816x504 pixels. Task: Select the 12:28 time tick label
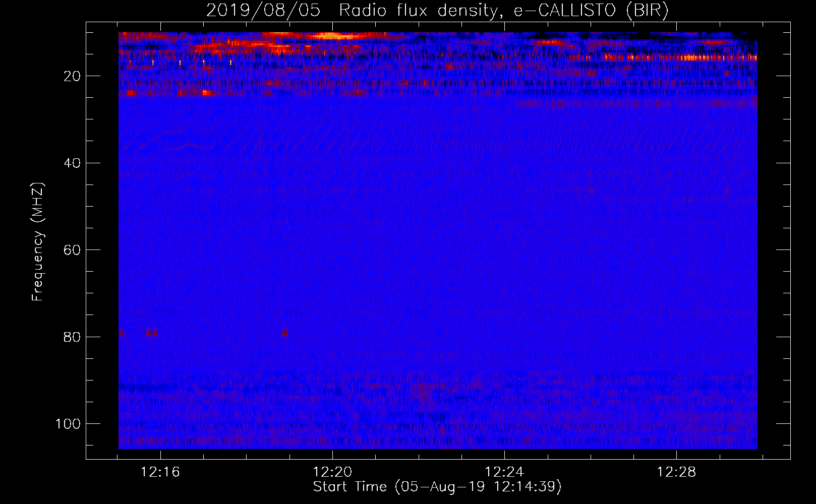(x=676, y=472)
